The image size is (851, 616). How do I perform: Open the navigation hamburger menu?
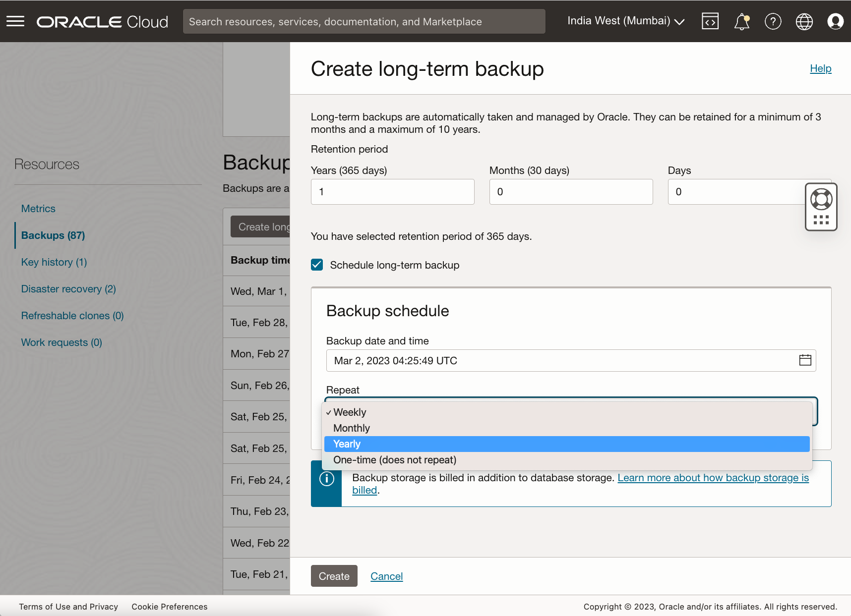[15, 21]
